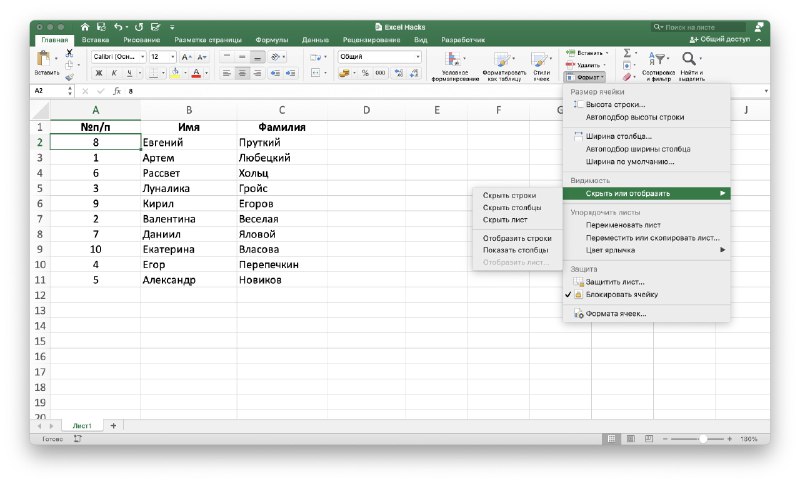Viewport: 800px width, 484px height.
Task: Switch to the Вставка tab
Action: pos(95,40)
